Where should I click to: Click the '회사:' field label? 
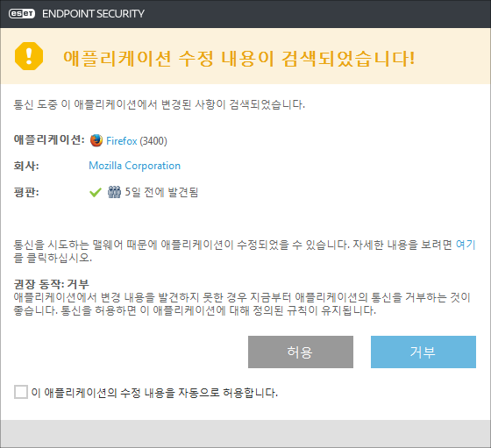[x=26, y=166]
